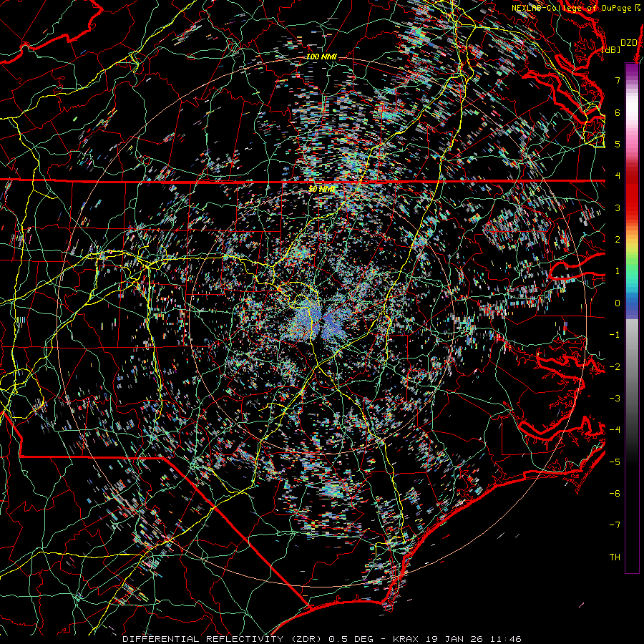Click the -3 value on the color scale

(x=615, y=399)
